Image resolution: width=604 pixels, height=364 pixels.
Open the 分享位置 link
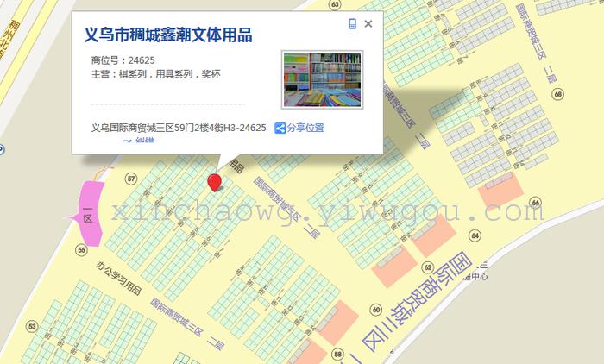(305, 128)
